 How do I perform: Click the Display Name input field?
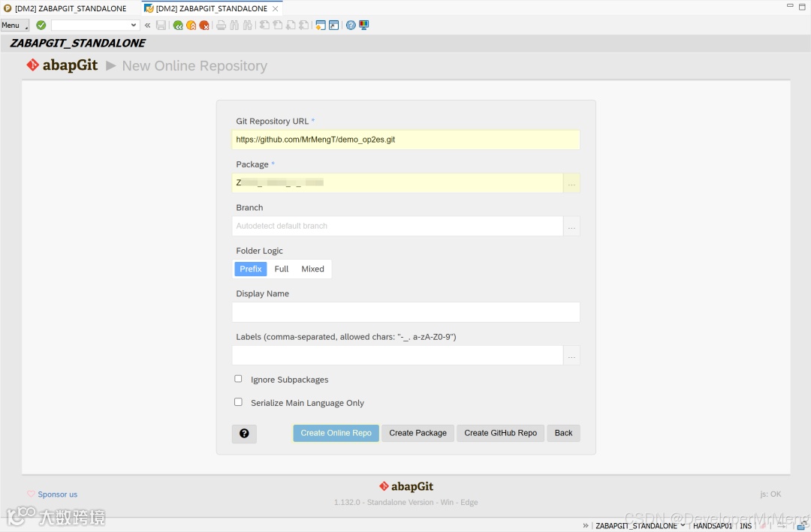click(405, 312)
